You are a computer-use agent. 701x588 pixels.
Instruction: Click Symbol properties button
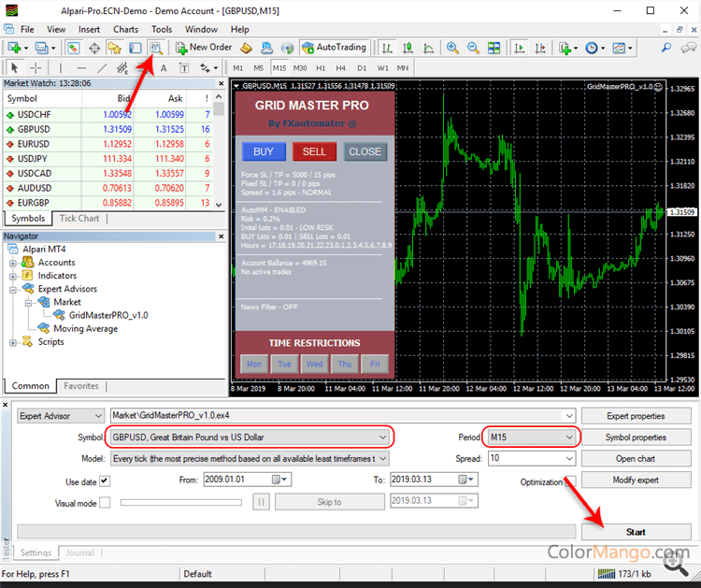(x=636, y=437)
